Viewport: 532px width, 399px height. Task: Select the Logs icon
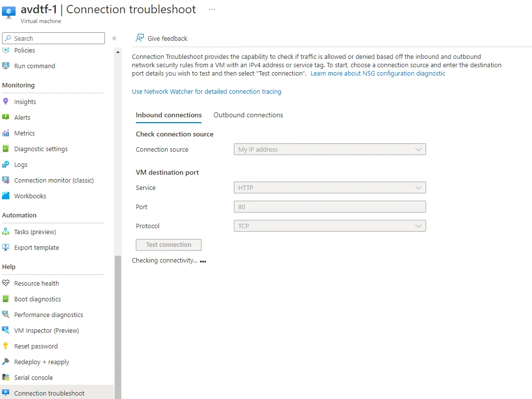(6, 164)
